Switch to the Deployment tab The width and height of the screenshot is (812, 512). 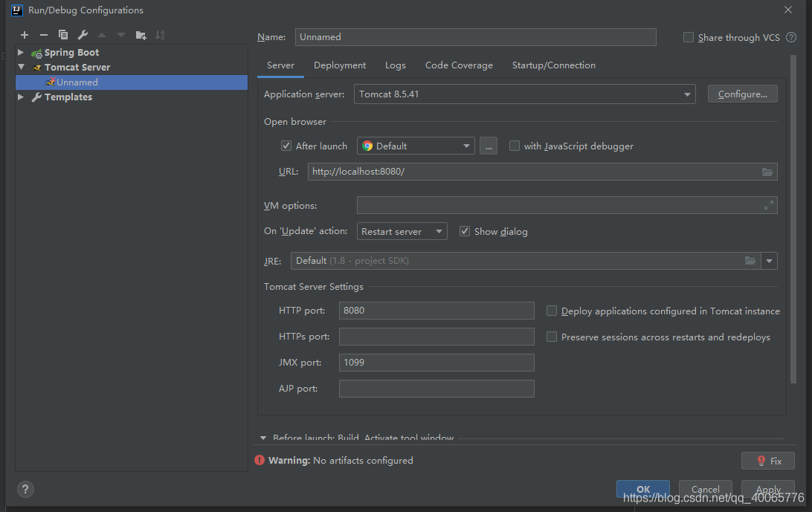pyautogui.click(x=340, y=65)
